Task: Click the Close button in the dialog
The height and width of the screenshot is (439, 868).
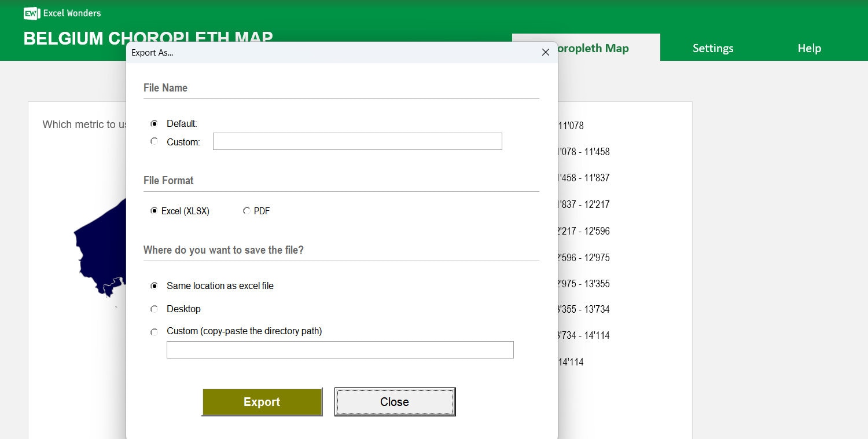Action: click(395, 402)
